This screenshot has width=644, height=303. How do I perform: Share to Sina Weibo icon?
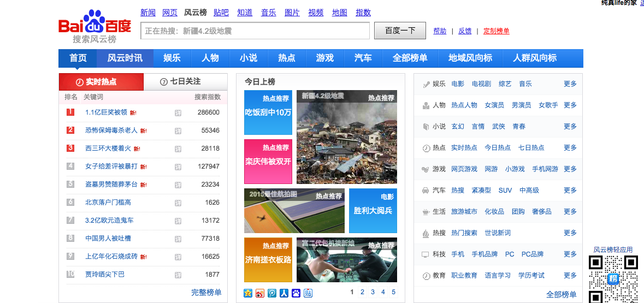(x=260, y=293)
